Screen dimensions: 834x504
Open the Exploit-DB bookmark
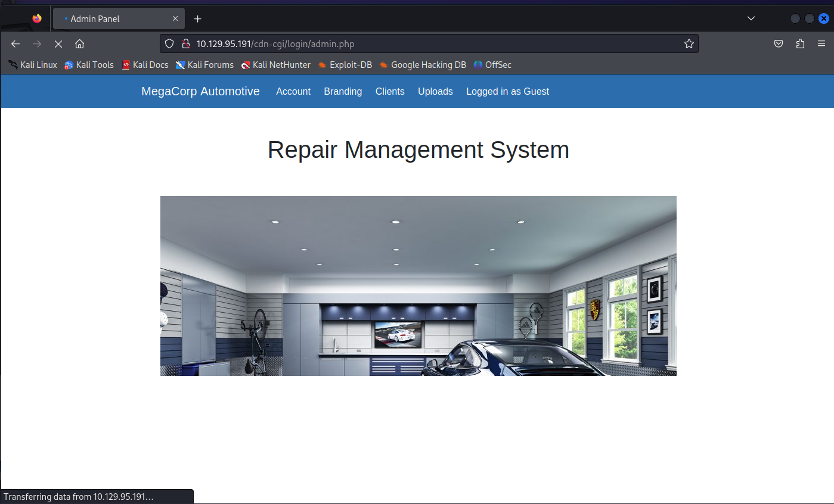345,65
